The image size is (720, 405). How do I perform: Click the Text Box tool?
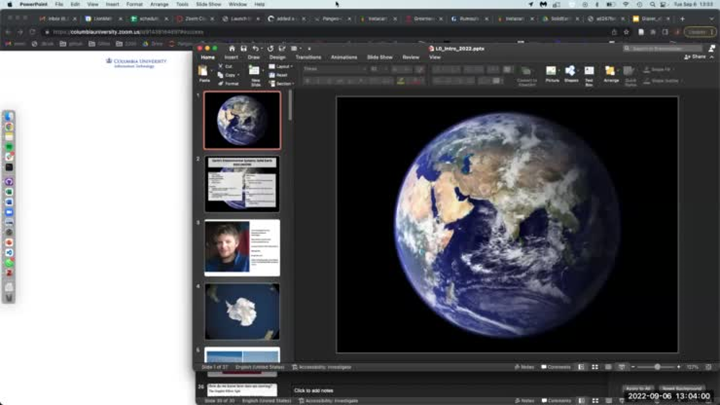click(589, 72)
